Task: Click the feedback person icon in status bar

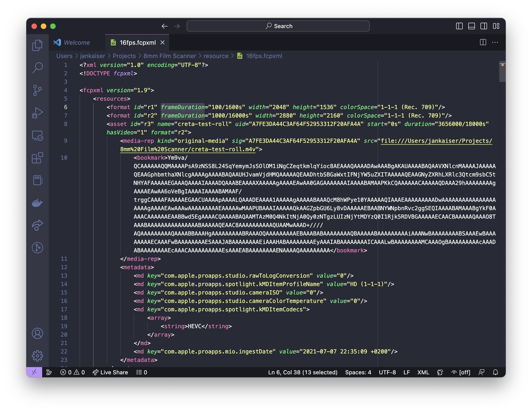Action: coord(481,372)
